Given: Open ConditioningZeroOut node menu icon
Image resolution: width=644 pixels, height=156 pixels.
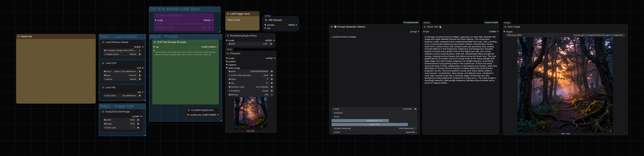Looking at the screenshot, I should coord(189,110).
